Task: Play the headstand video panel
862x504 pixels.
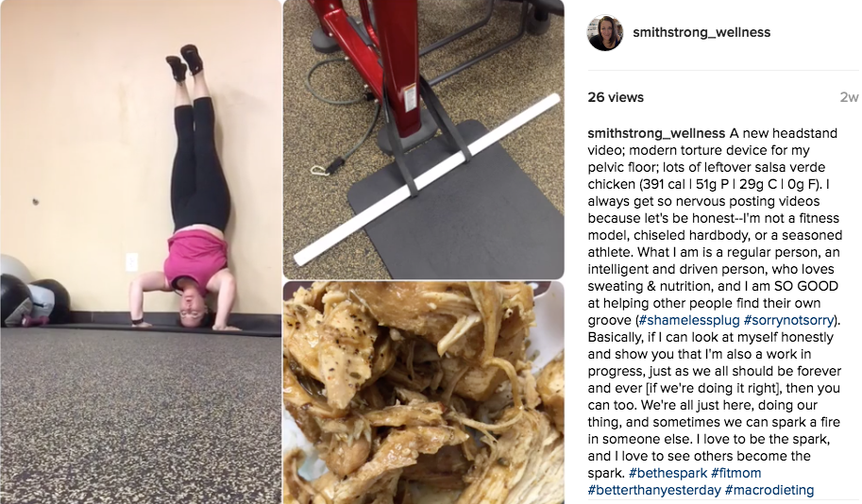Action: tap(141, 252)
